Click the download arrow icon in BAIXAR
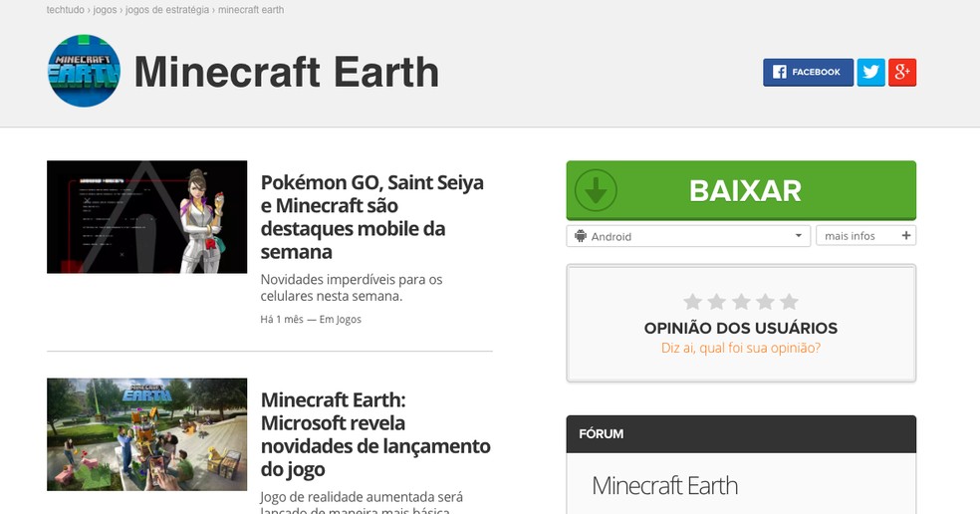 [x=596, y=190]
